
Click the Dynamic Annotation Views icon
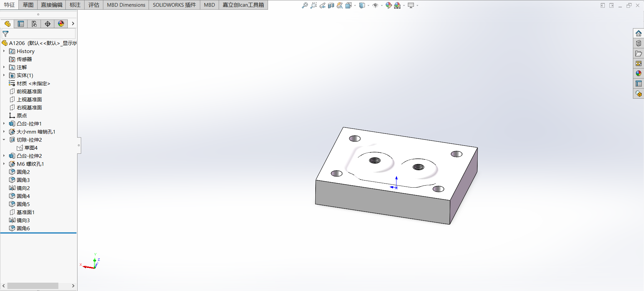coord(340,5)
